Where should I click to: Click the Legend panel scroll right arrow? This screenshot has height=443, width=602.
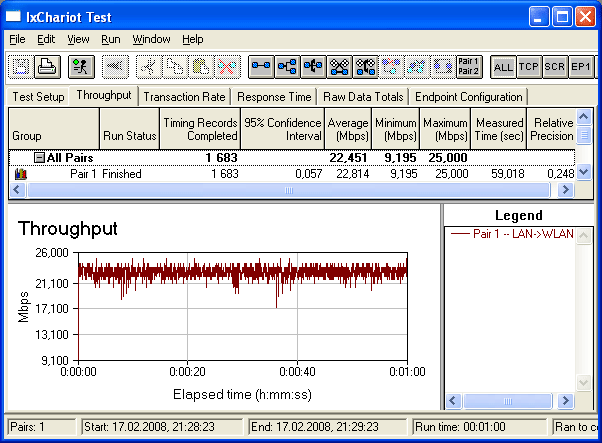tap(566, 401)
